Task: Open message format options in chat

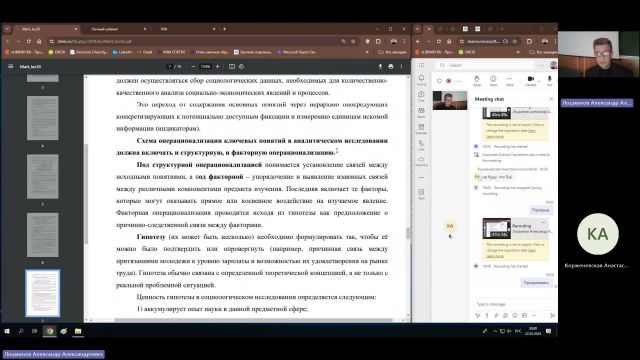Action: pyautogui.click(x=478, y=316)
